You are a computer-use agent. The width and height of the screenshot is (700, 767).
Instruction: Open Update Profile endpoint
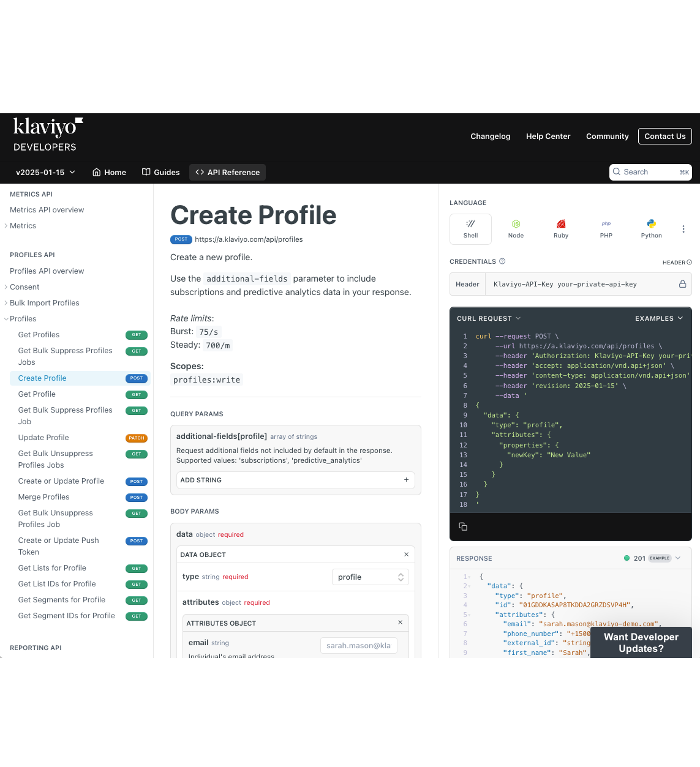tap(80, 438)
